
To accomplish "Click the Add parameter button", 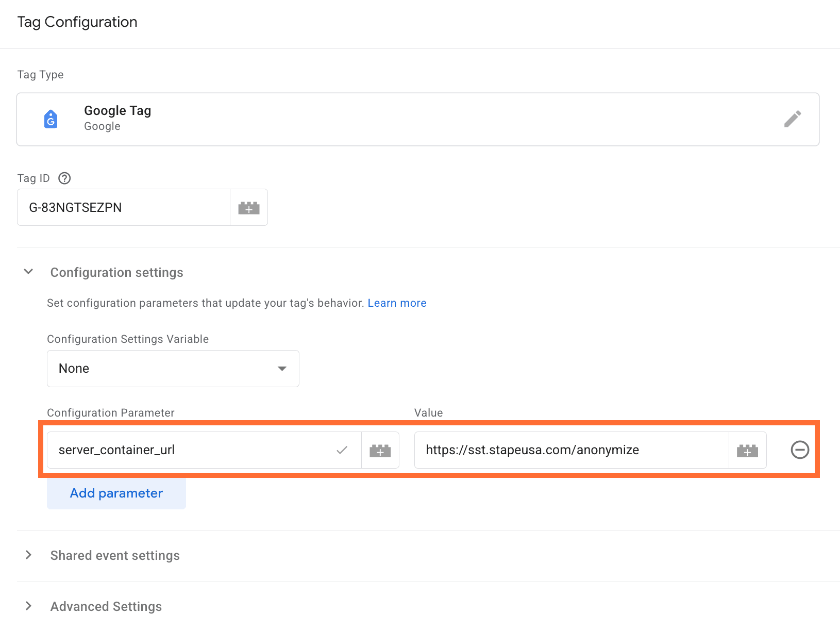I will (x=116, y=493).
